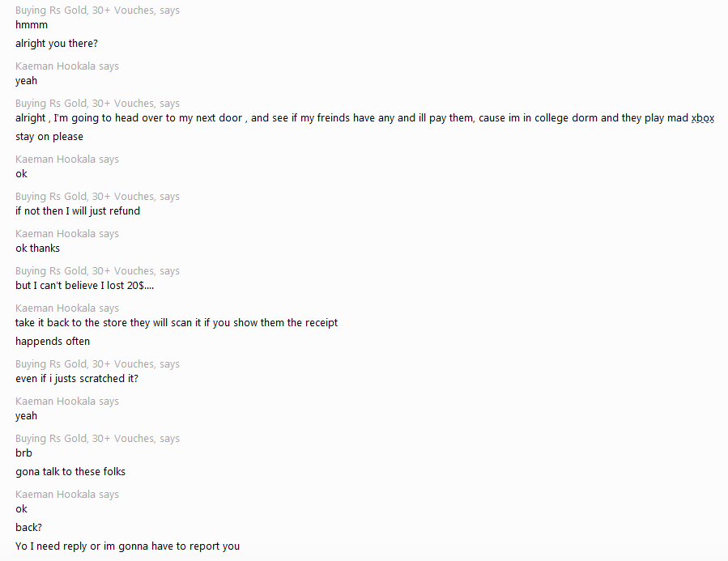Click the "ok thanks" message
This screenshot has width=728, height=561.
37,249
